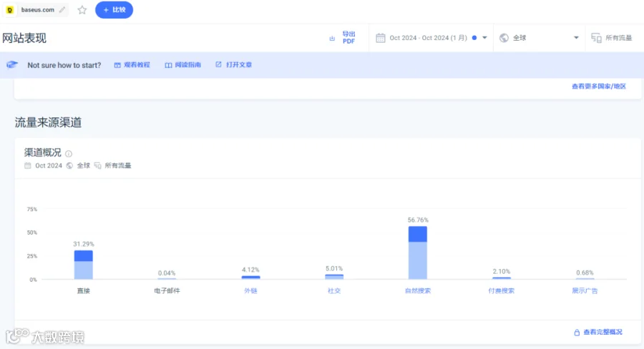Click the 直接 axis label

click(x=84, y=290)
